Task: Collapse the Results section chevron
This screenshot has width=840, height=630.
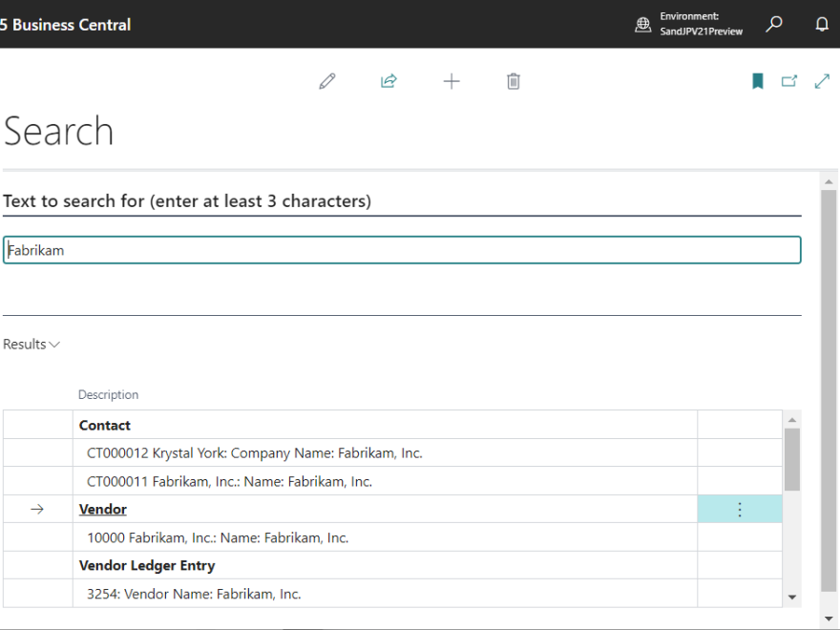Action: tap(54, 345)
